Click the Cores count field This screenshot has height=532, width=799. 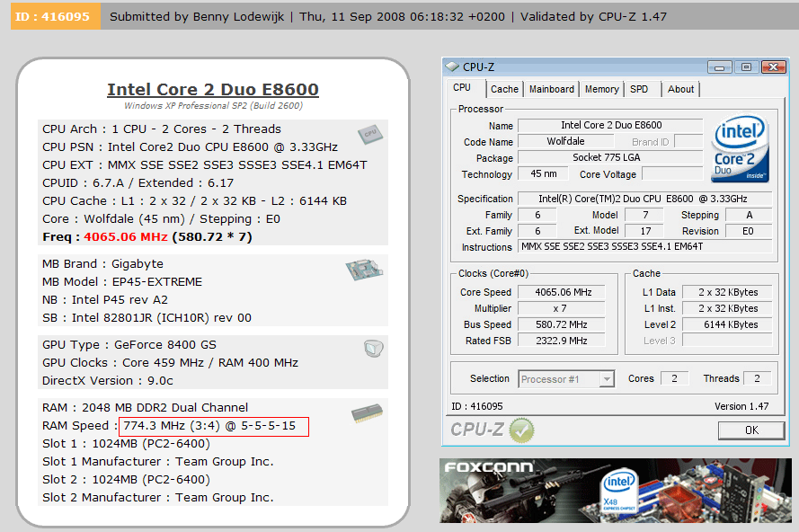(x=675, y=378)
